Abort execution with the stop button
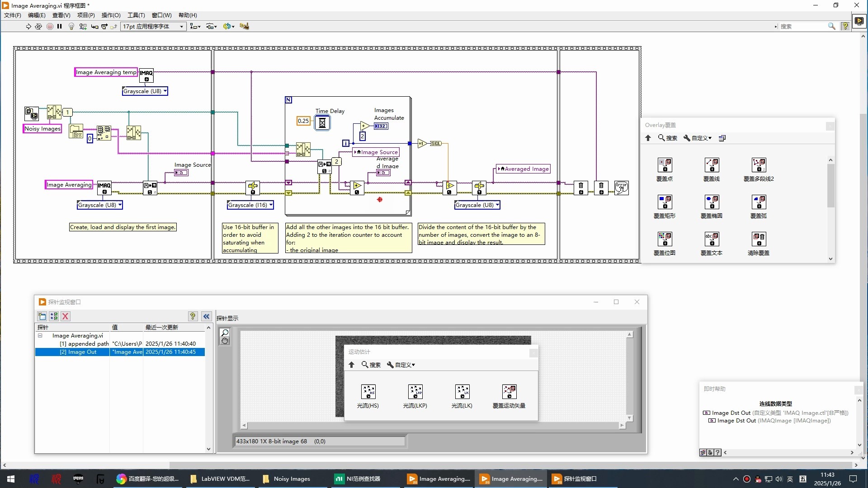This screenshot has height=488, width=868. coord(50,26)
